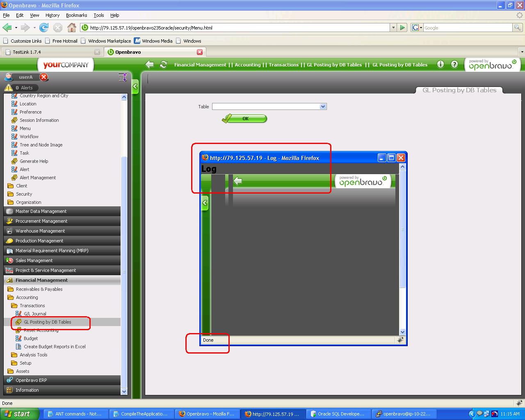Viewport: 525px width, 420px height.
Task: Select the GL Posting by DB Tables tab
Action: click(x=459, y=90)
